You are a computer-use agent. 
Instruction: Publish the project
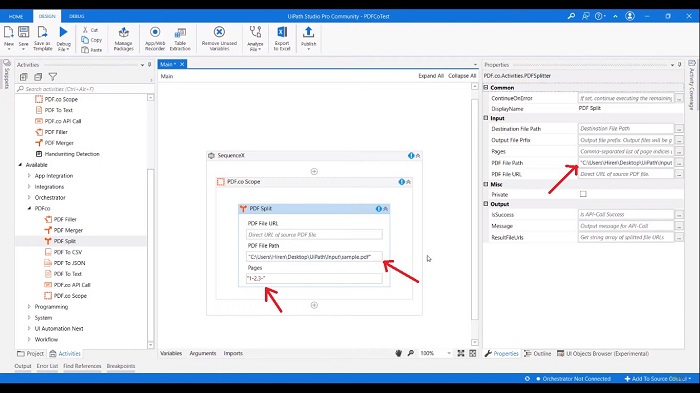(308, 38)
